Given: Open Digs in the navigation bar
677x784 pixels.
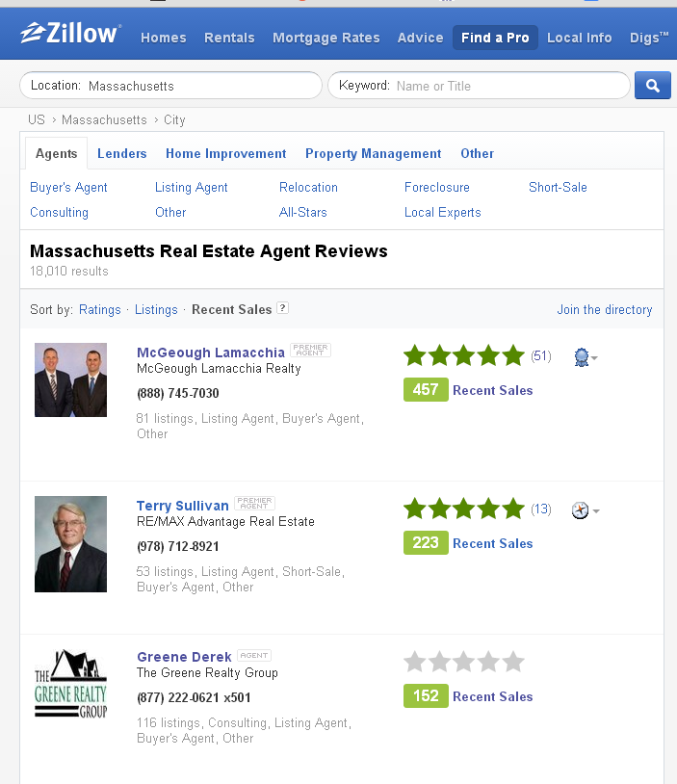Looking at the screenshot, I should pos(649,38).
